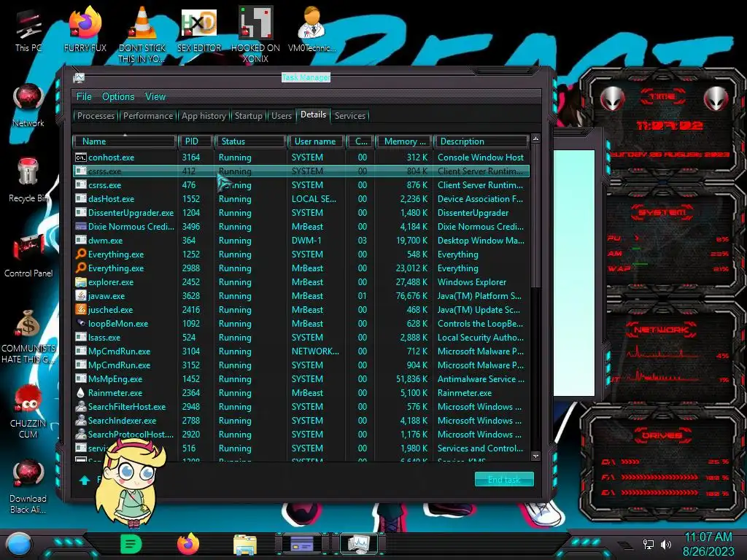Screen dimensions: 747x560
Task: Switch to the Users tab
Action: pyautogui.click(x=282, y=116)
